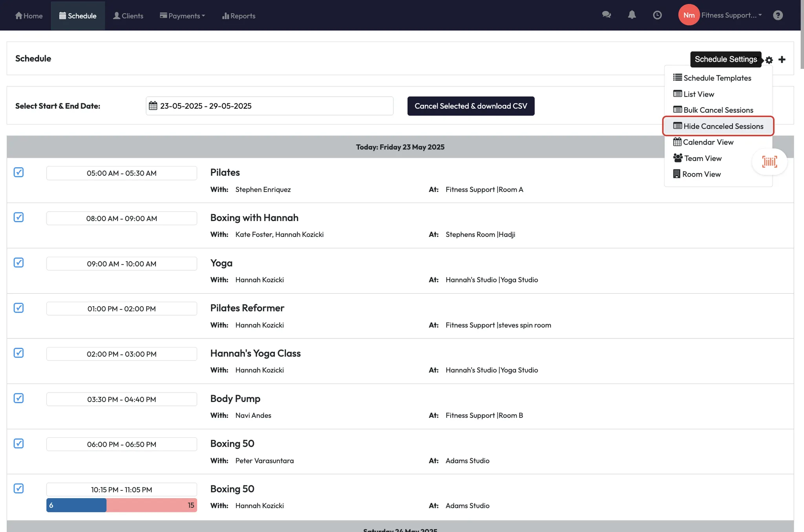Viewport: 804px width, 532px height.
Task: Uncheck the Pilates 05:00 AM session checkbox
Action: [18, 172]
